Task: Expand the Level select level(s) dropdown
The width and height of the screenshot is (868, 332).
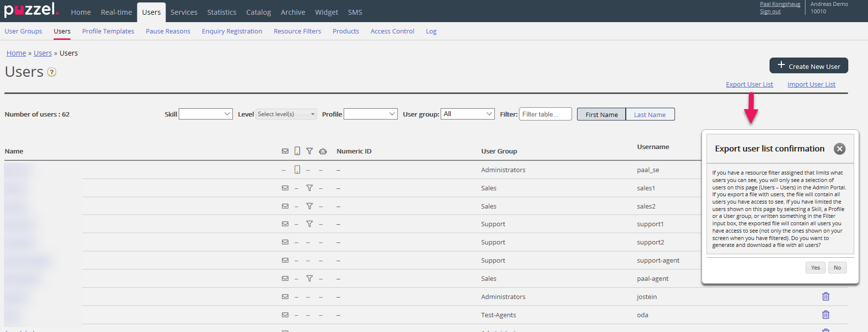Action: pyautogui.click(x=286, y=114)
